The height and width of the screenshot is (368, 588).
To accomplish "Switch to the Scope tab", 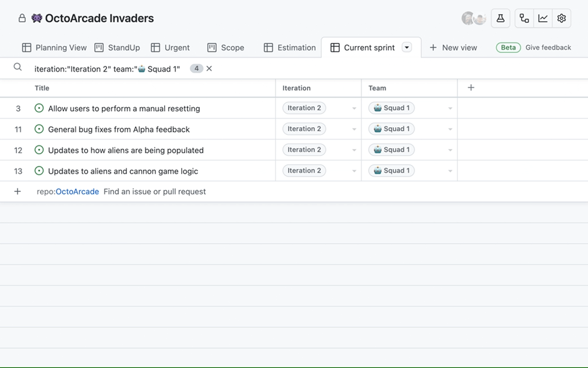I will [x=226, y=48].
